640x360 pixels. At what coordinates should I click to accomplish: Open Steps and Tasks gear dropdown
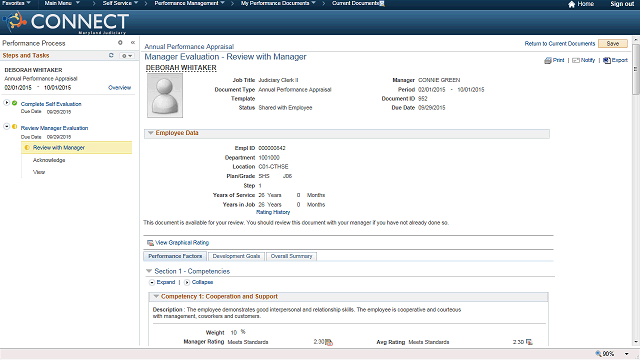tap(127, 56)
